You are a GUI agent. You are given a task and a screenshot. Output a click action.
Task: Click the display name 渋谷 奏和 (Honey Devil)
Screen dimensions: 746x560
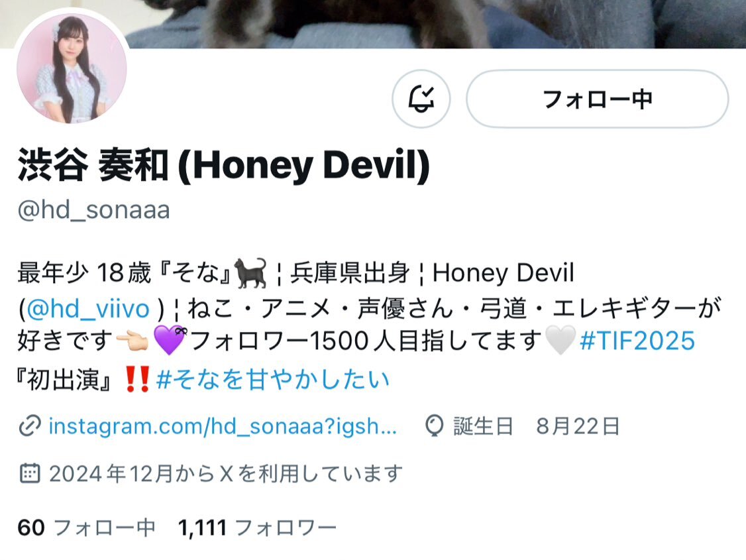pyautogui.click(x=224, y=165)
